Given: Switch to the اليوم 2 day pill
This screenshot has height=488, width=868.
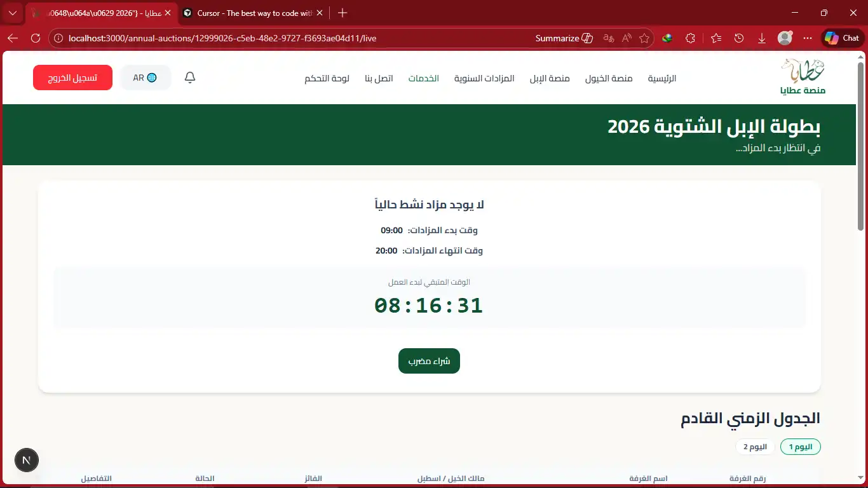Looking at the screenshot, I should [755, 447].
